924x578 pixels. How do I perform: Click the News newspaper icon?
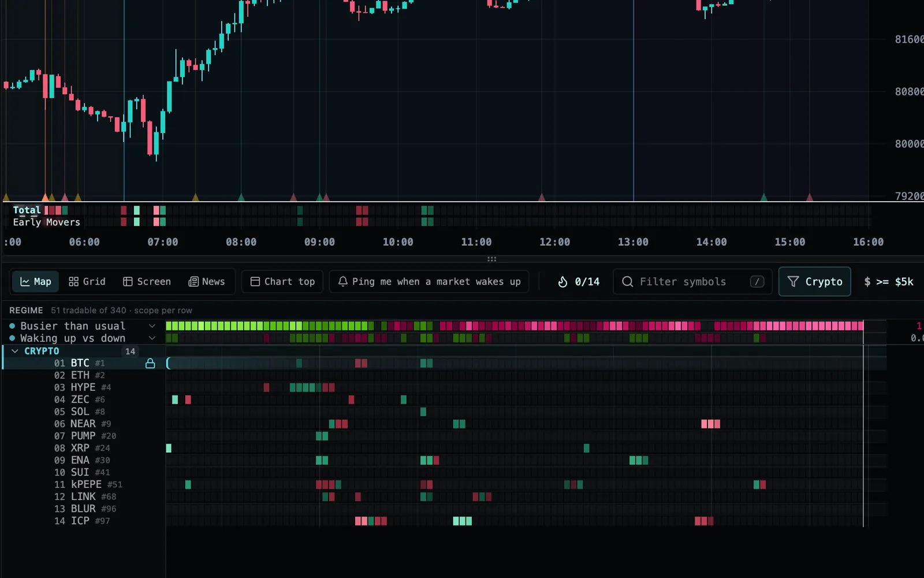pyautogui.click(x=193, y=281)
